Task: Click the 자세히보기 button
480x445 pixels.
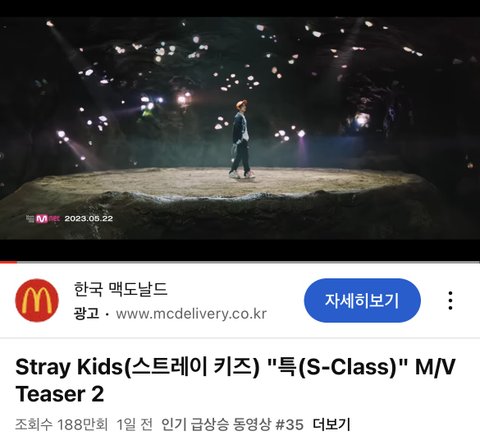Action: click(362, 300)
